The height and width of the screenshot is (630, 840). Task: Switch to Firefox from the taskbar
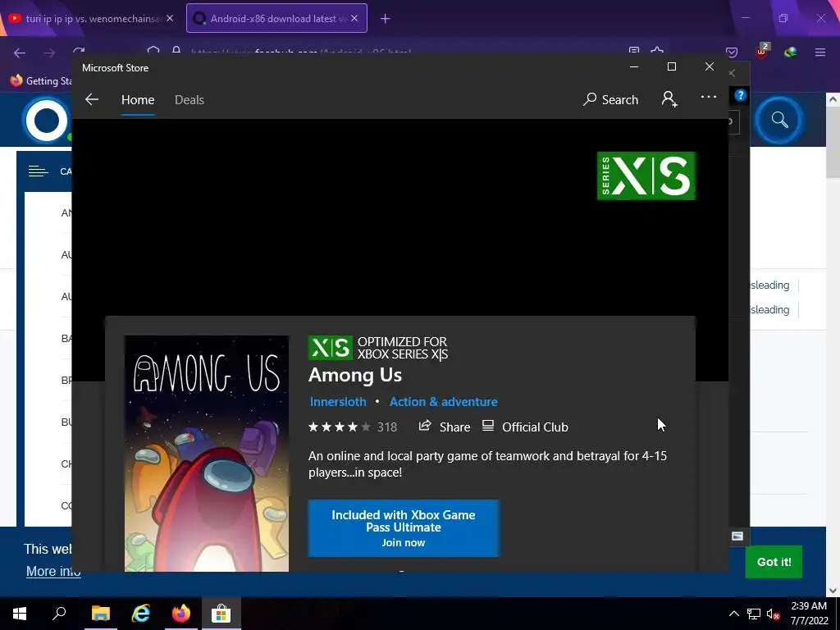click(181, 614)
